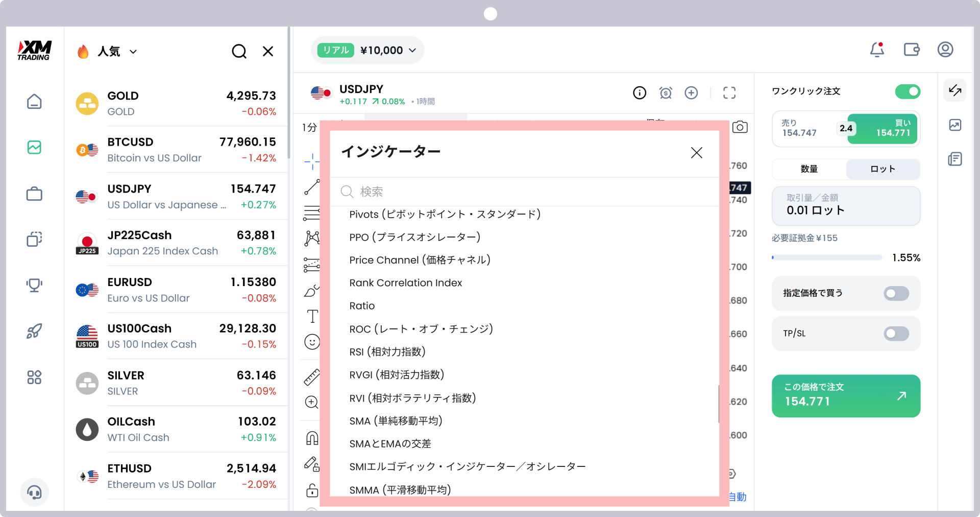Open the emoji sticker tool
The image size is (980, 517).
coord(312,342)
